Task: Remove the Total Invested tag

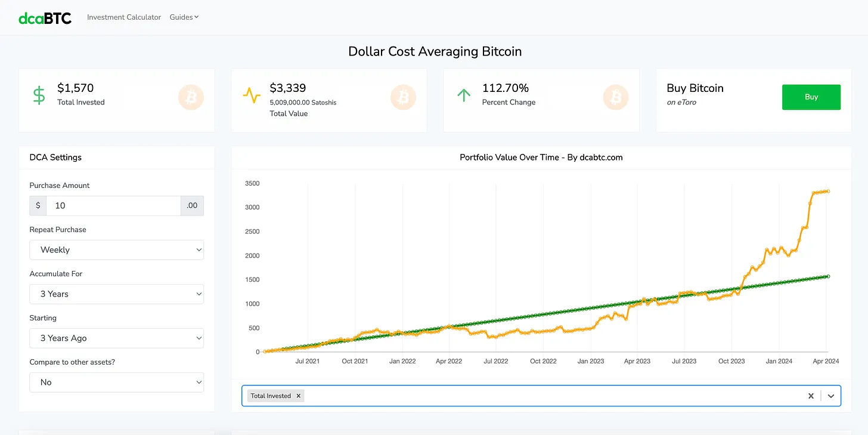Action: pyautogui.click(x=299, y=396)
